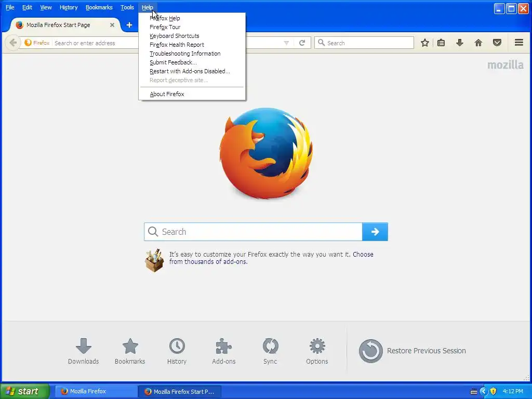Image resolution: width=532 pixels, height=399 pixels.
Task: Open Keyboard Shortcuts from Help menu
Action: point(192,36)
